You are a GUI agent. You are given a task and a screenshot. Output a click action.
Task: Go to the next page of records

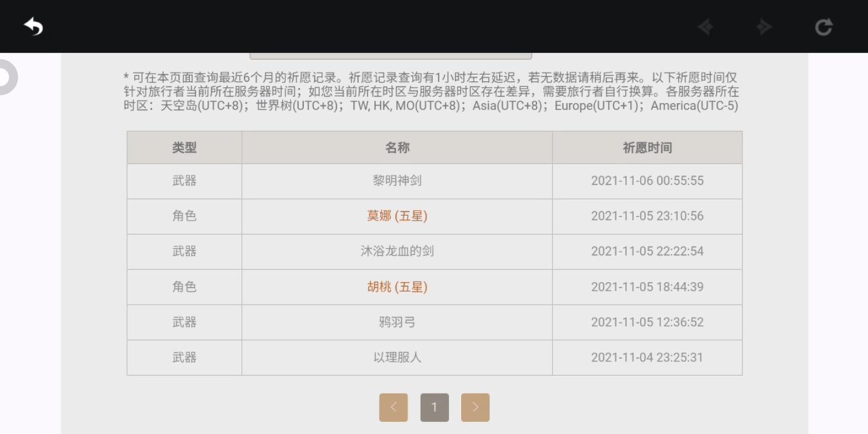pyautogui.click(x=475, y=407)
